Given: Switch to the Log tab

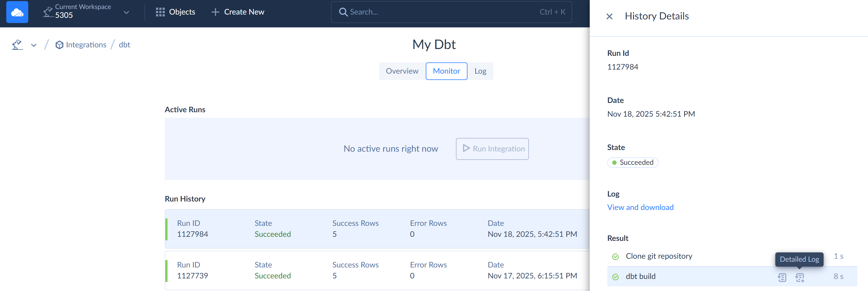Looking at the screenshot, I should (480, 71).
